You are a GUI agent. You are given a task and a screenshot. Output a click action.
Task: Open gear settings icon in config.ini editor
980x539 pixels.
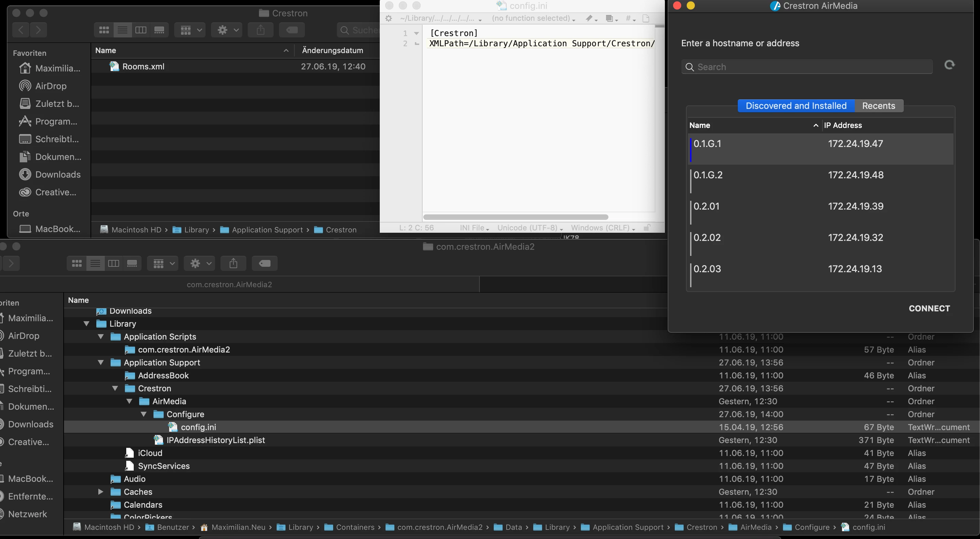(x=388, y=18)
